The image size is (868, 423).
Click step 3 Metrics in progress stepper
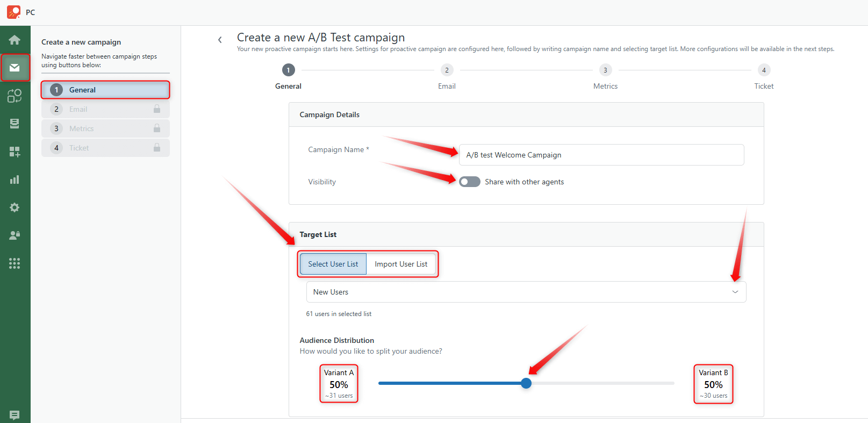[605, 70]
